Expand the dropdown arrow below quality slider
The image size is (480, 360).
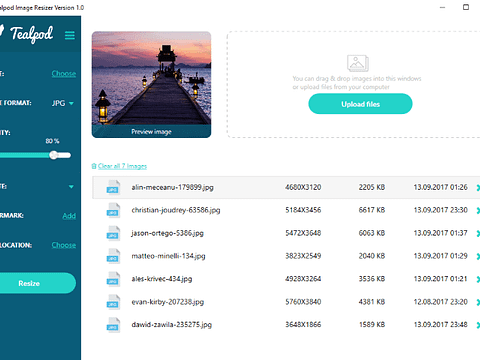point(71,187)
